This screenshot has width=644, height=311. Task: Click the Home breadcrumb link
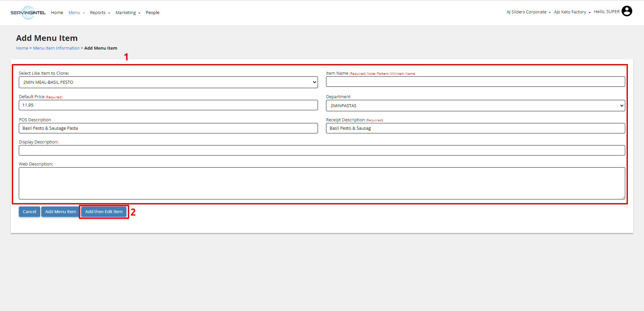coord(22,48)
